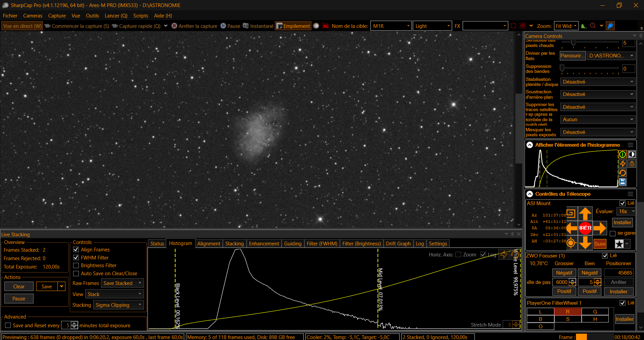Move the mount down with the down arrow
This screenshot has width=644, height=340.
click(585, 243)
